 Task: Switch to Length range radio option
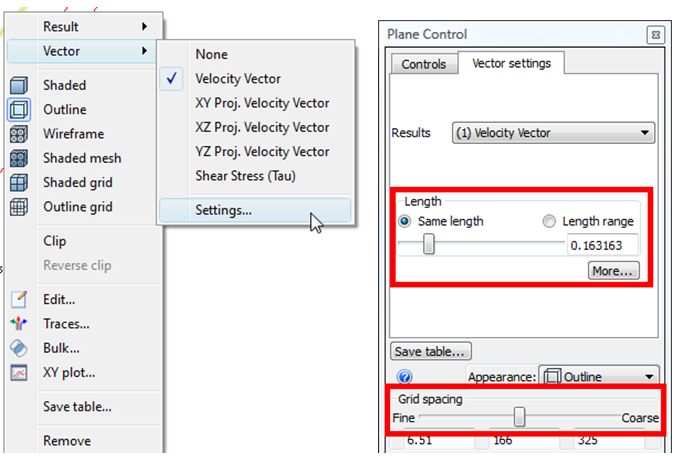[x=549, y=221]
